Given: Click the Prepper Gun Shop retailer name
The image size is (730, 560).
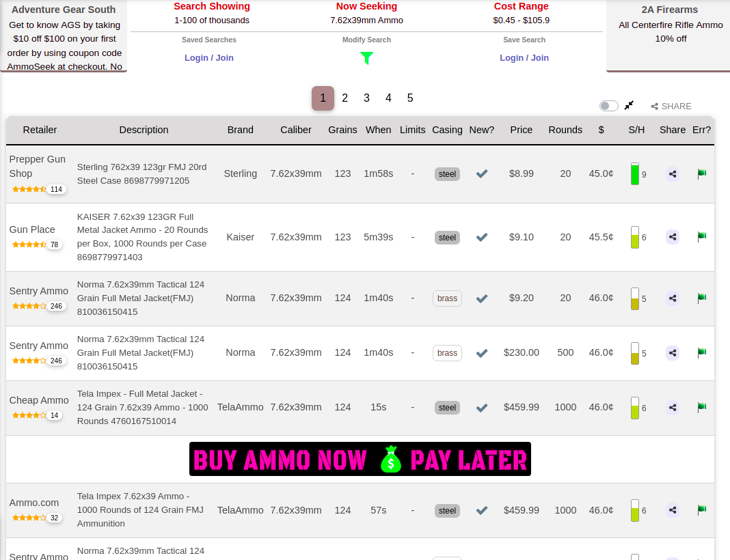Looking at the screenshot, I should (x=37, y=166).
